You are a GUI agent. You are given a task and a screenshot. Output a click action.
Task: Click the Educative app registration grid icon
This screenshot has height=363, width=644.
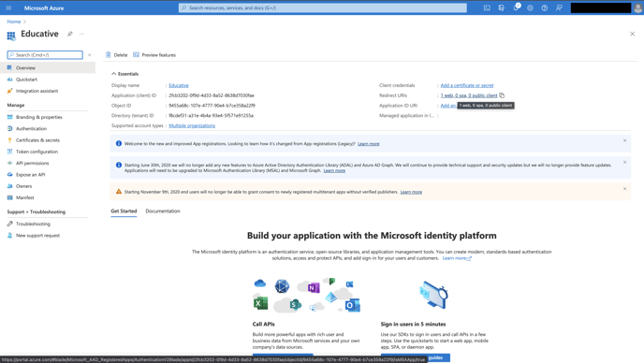pyautogui.click(x=11, y=36)
